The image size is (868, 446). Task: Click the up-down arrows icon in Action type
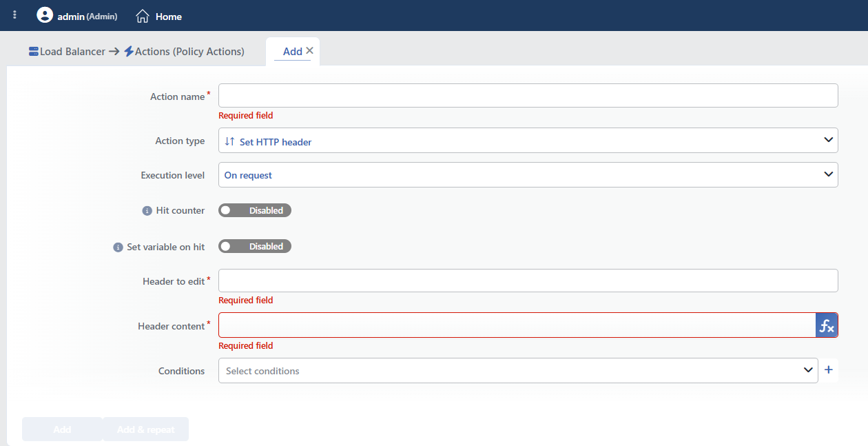click(230, 141)
